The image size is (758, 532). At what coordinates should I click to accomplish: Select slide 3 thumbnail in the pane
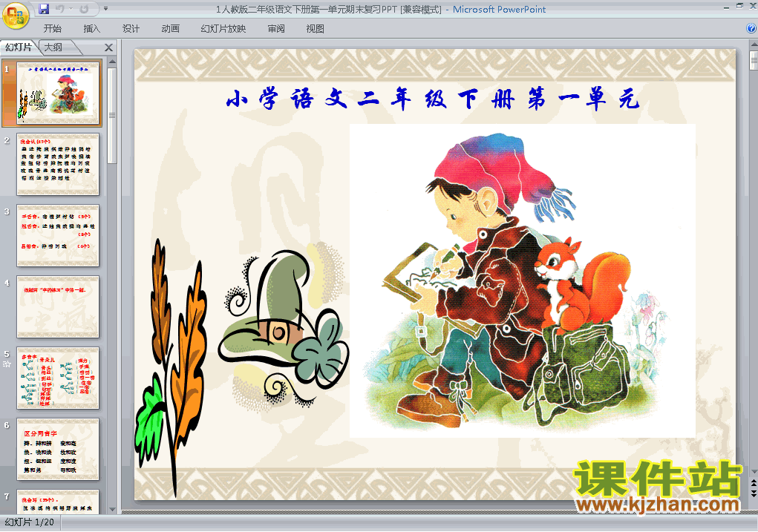(x=58, y=235)
